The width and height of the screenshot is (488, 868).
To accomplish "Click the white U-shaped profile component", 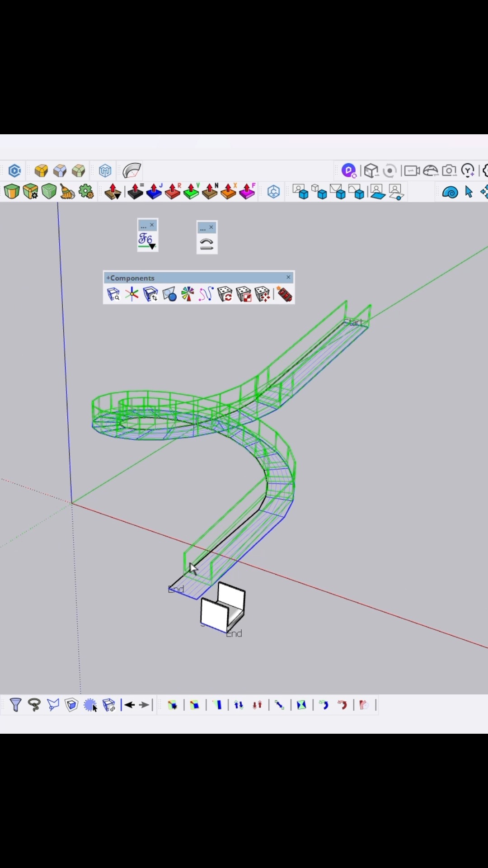I will click(x=223, y=608).
